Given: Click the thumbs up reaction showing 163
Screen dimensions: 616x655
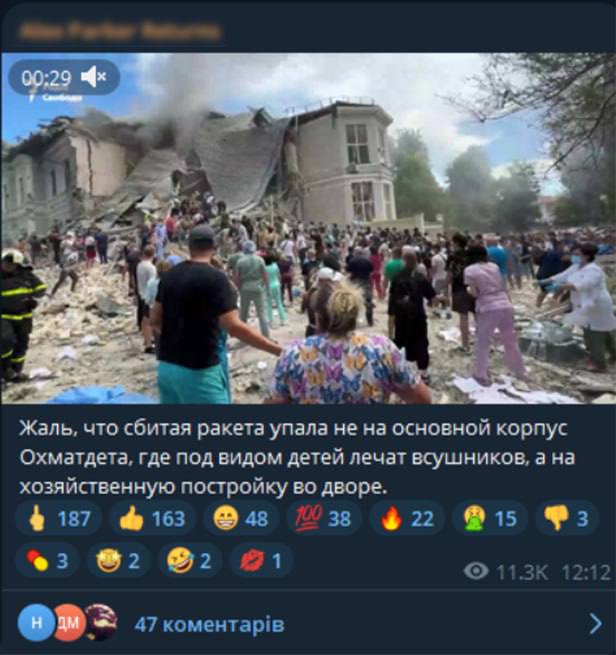Looking at the screenshot, I should coord(152,518).
